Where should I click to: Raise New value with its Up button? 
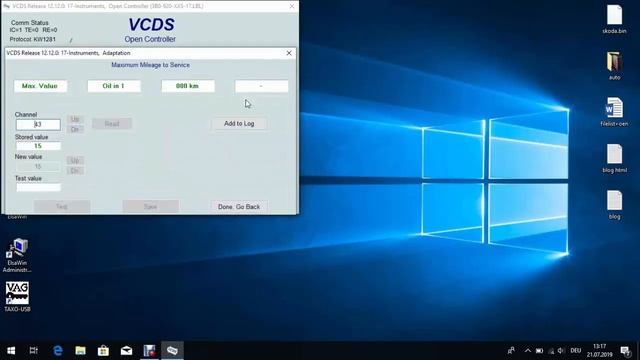(75, 160)
